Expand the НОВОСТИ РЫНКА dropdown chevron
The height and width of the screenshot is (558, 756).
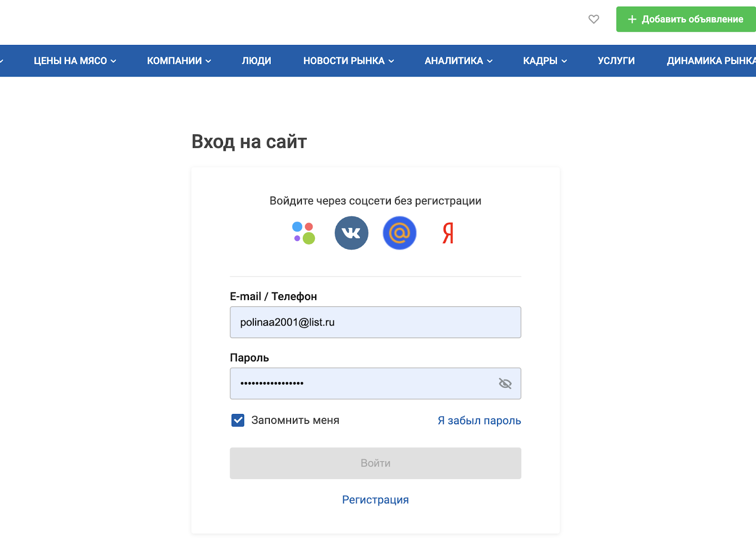(391, 61)
